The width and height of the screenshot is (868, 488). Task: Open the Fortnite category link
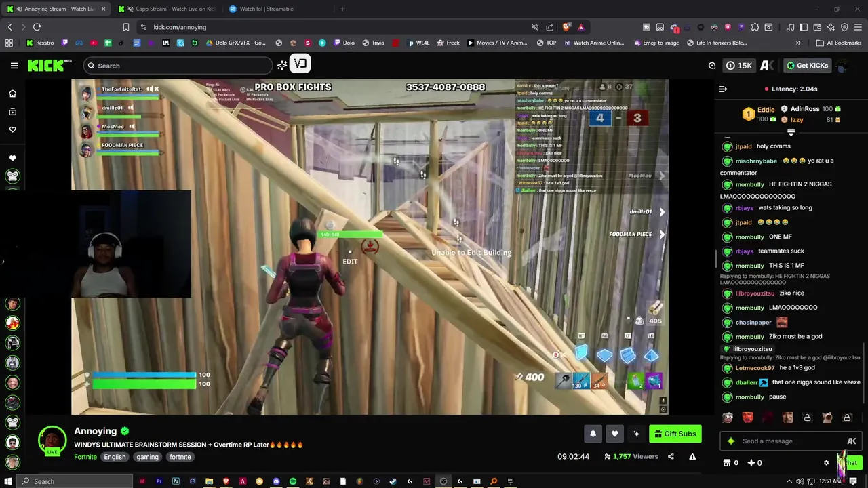(x=85, y=457)
